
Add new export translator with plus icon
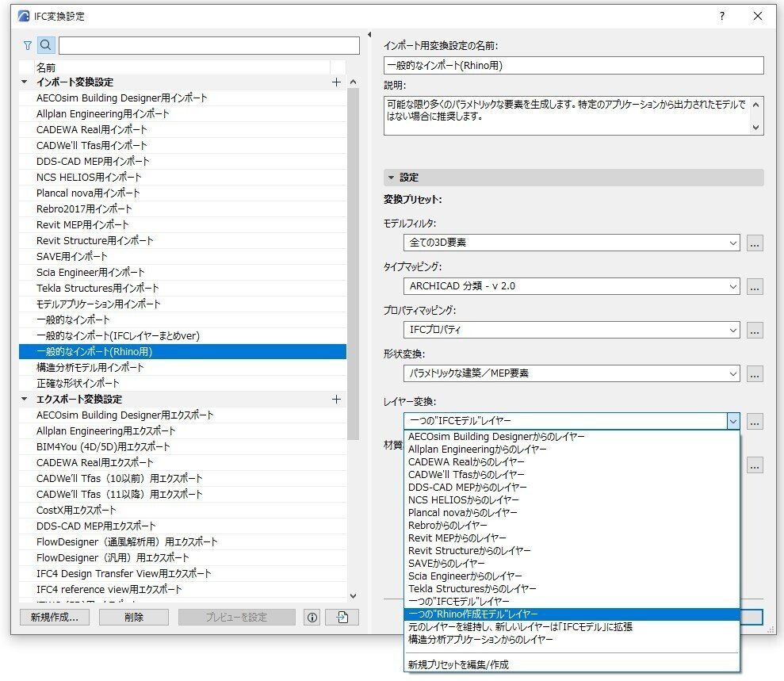pos(336,399)
